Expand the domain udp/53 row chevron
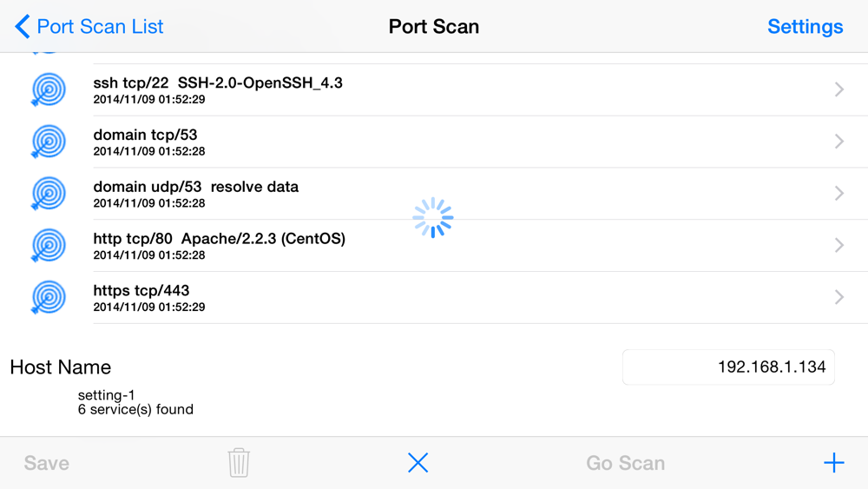 838,194
